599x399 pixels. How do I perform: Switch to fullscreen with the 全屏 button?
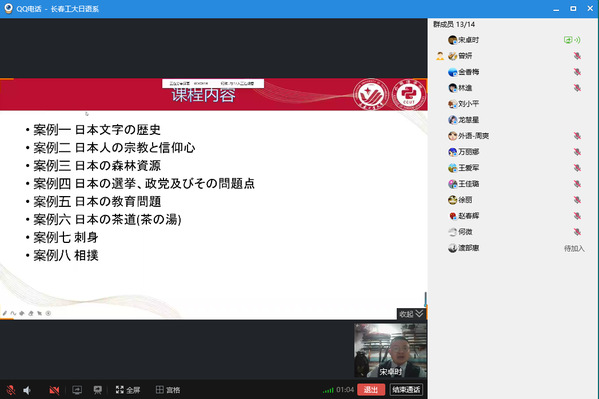[128, 390]
